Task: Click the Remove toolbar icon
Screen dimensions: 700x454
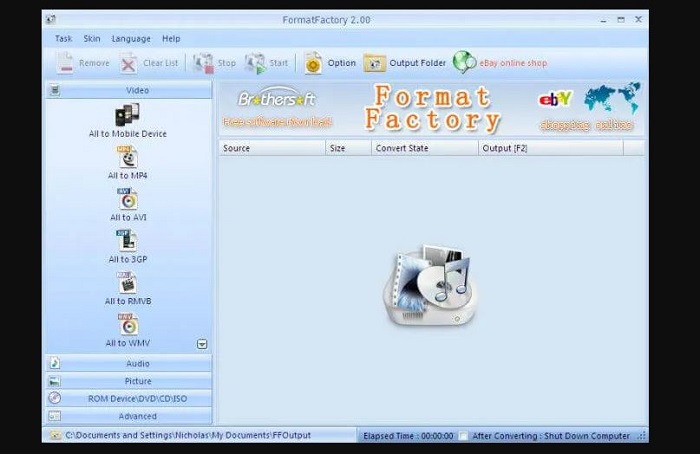Action: (65, 63)
